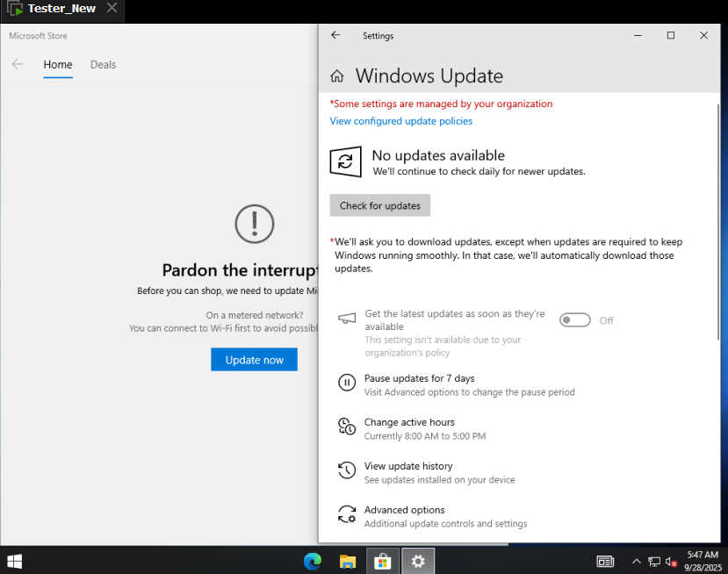Click the 'Windows Update' page title

coord(429,75)
